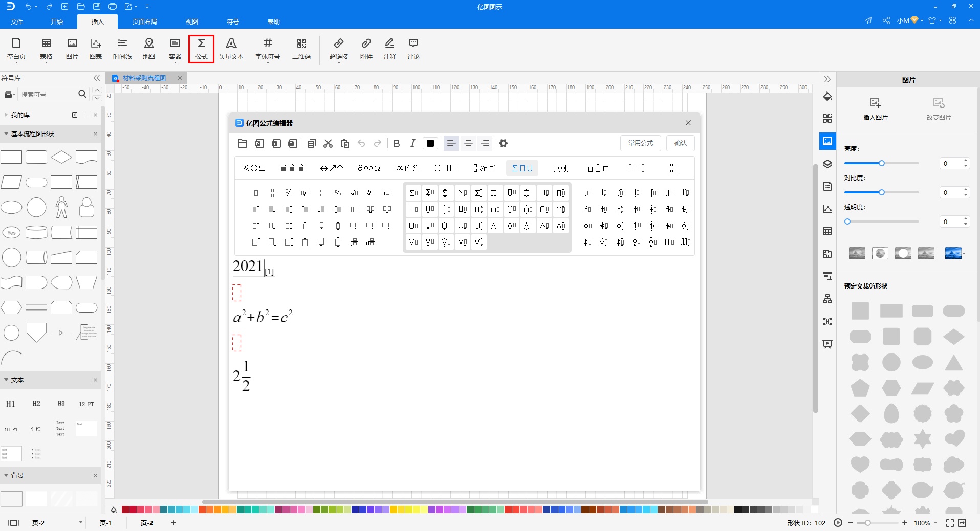The image size is (980, 531).
Task: Click 改变图片 in the right panel
Action: click(939, 109)
